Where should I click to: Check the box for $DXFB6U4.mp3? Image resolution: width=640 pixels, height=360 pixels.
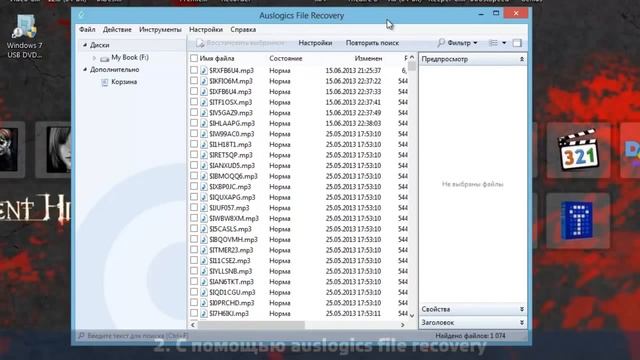(x=194, y=91)
